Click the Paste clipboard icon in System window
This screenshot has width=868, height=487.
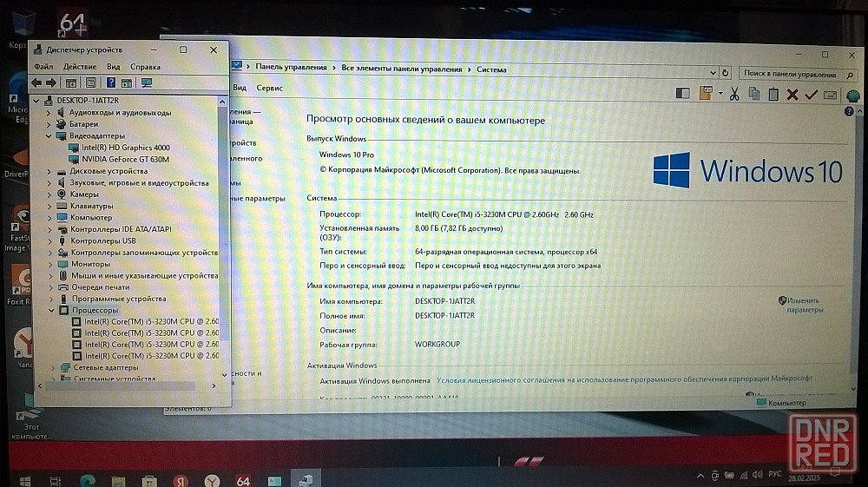pos(773,94)
